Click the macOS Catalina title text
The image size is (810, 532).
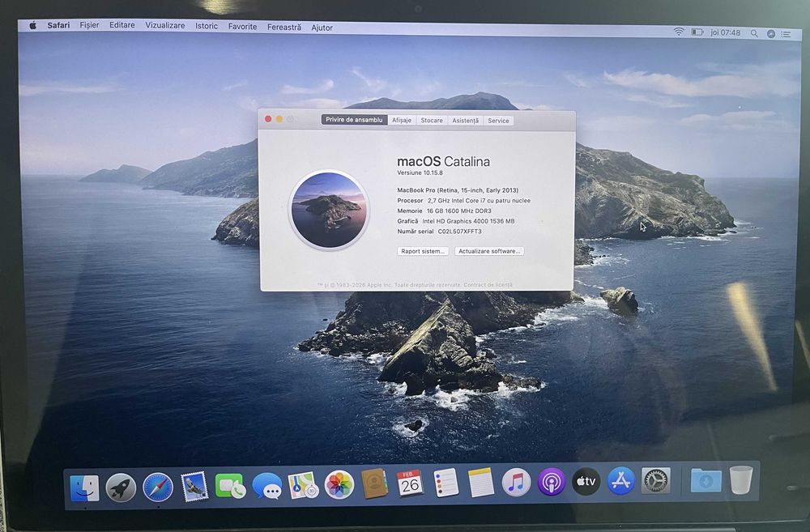click(x=443, y=161)
